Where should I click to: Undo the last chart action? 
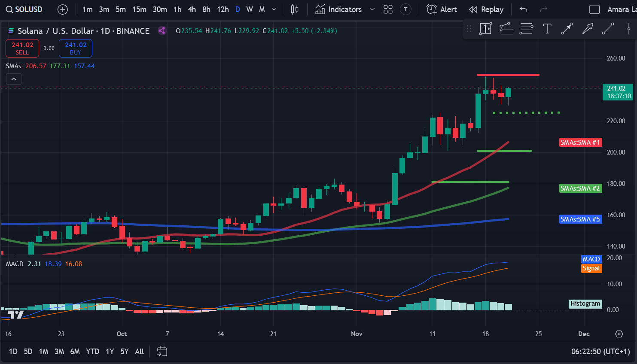click(523, 9)
